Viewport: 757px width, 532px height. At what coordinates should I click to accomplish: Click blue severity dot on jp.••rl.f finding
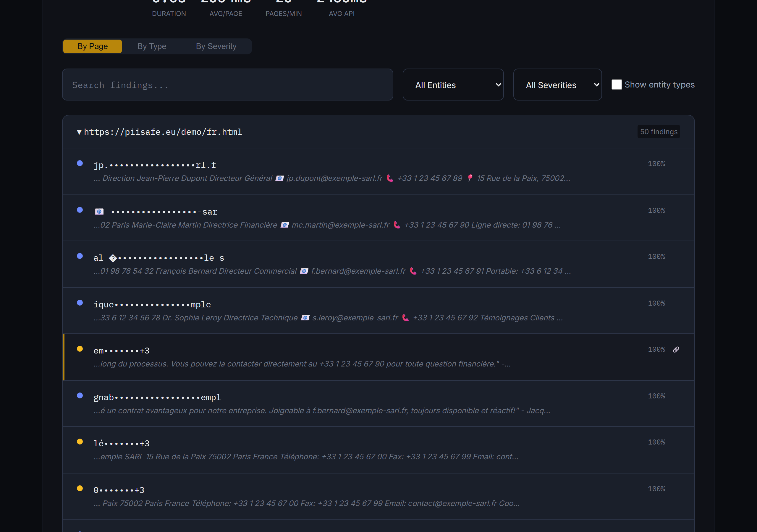point(80,163)
